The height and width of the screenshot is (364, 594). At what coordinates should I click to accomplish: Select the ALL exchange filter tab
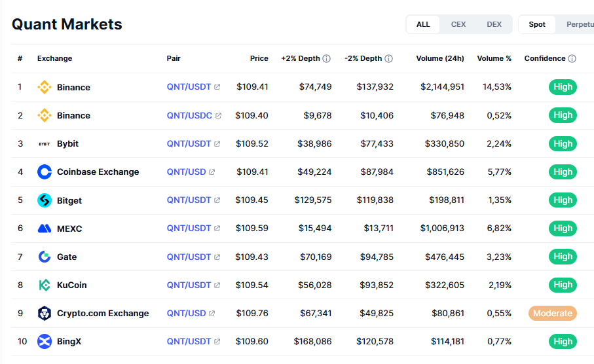click(423, 24)
